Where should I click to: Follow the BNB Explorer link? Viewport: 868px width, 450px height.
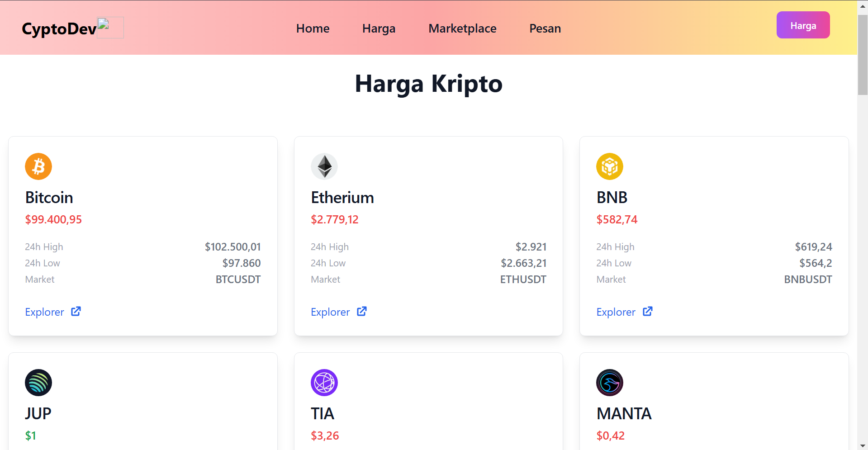[x=616, y=312]
